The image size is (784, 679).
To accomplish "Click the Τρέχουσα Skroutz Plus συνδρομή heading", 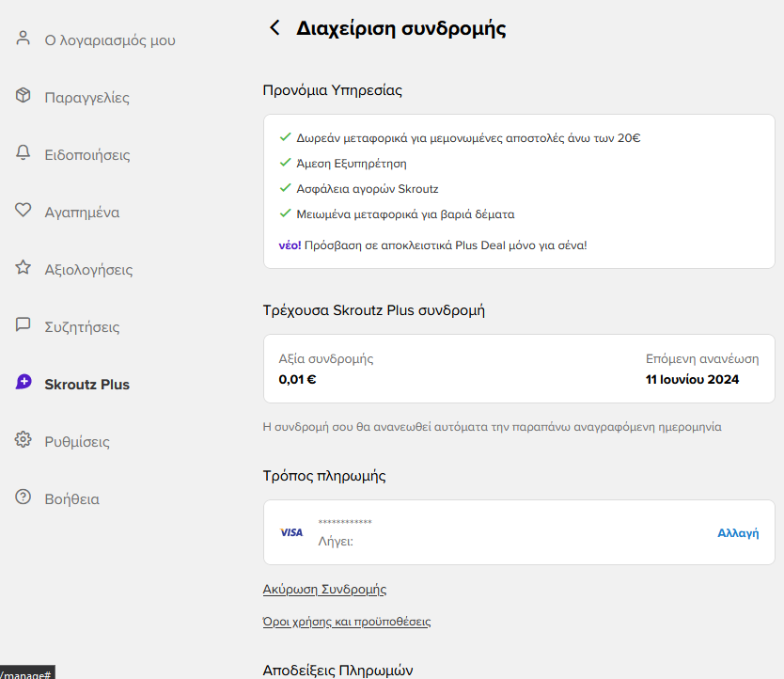I will click(x=374, y=310).
